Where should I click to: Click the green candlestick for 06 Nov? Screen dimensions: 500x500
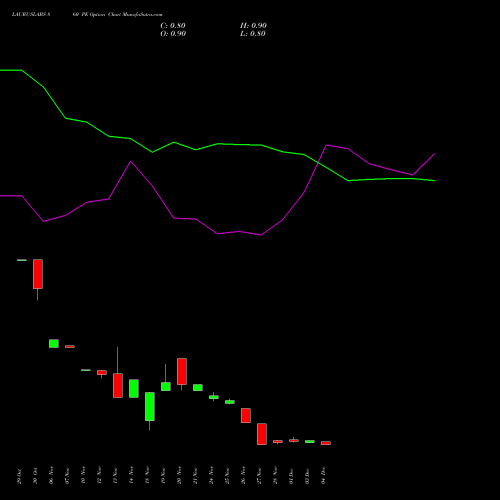pyautogui.click(x=54, y=344)
